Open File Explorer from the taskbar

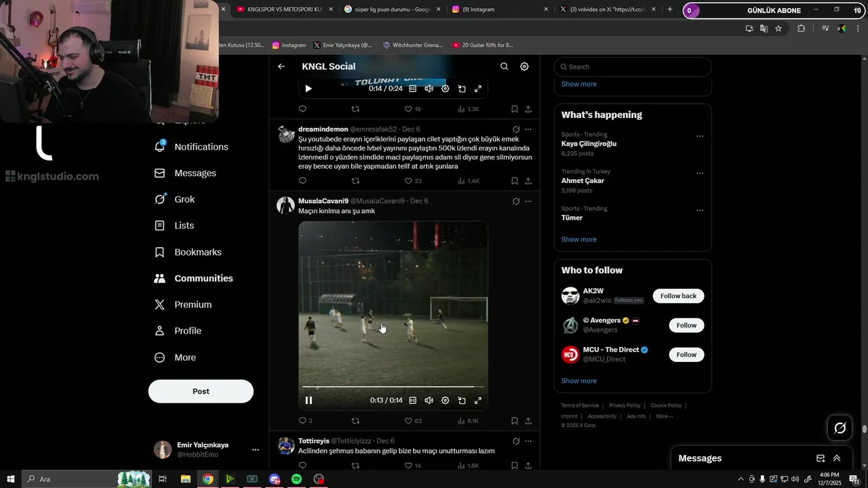point(185,479)
